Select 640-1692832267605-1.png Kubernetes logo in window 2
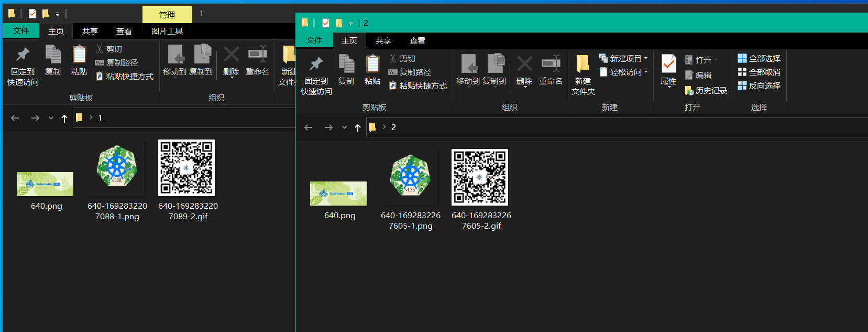This screenshot has height=332, width=868. pos(411,190)
